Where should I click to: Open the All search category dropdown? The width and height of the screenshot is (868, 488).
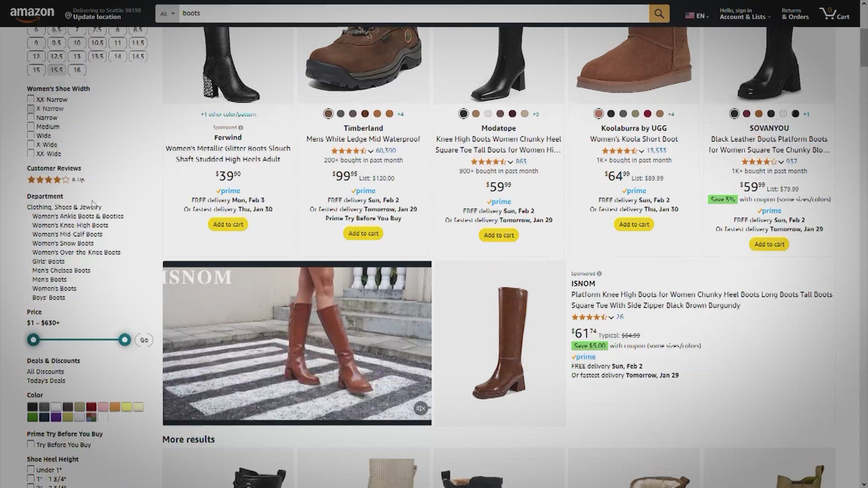pyautogui.click(x=167, y=14)
